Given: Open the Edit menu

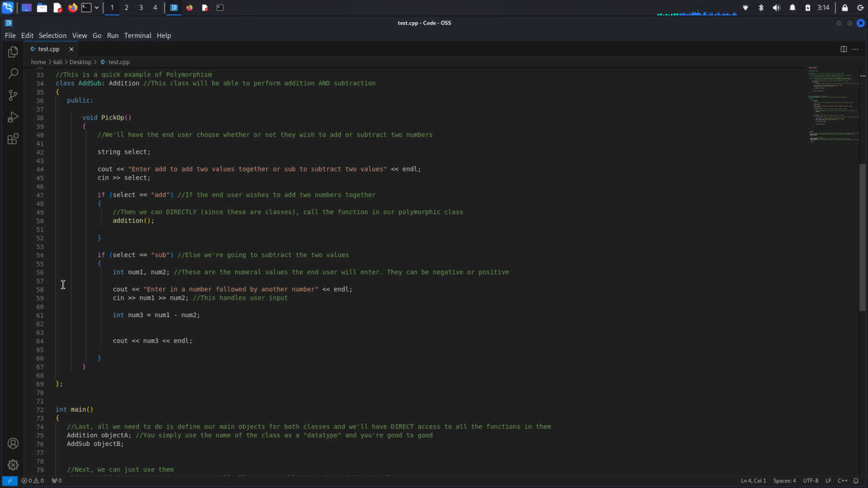Looking at the screenshot, I should pyautogui.click(x=27, y=36).
